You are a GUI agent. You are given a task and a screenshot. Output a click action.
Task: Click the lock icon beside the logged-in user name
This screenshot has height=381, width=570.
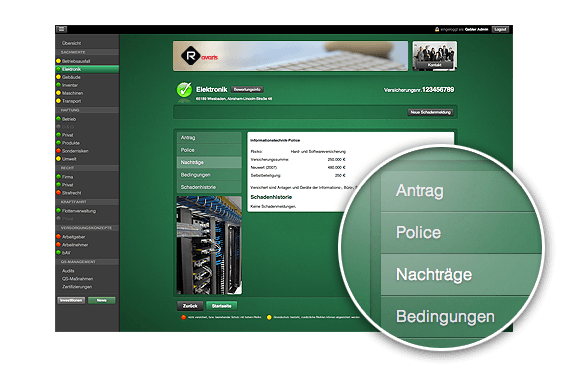coord(437,29)
